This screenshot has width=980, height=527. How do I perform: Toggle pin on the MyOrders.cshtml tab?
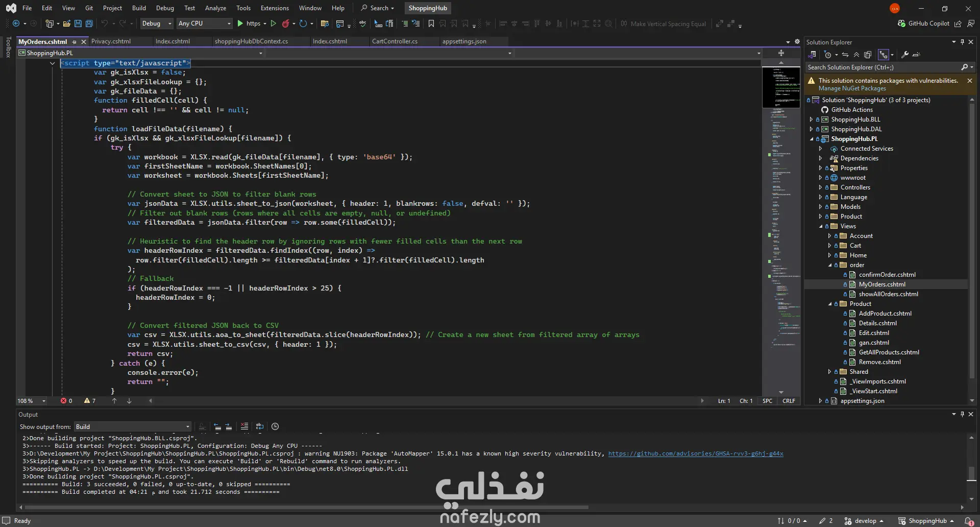pyautogui.click(x=75, y=42)
